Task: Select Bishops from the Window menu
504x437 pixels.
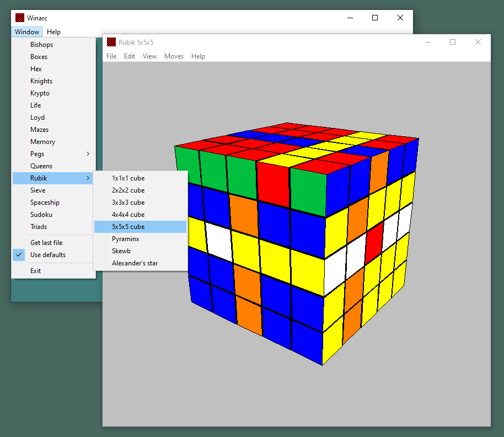Action: tap(53, 45)
